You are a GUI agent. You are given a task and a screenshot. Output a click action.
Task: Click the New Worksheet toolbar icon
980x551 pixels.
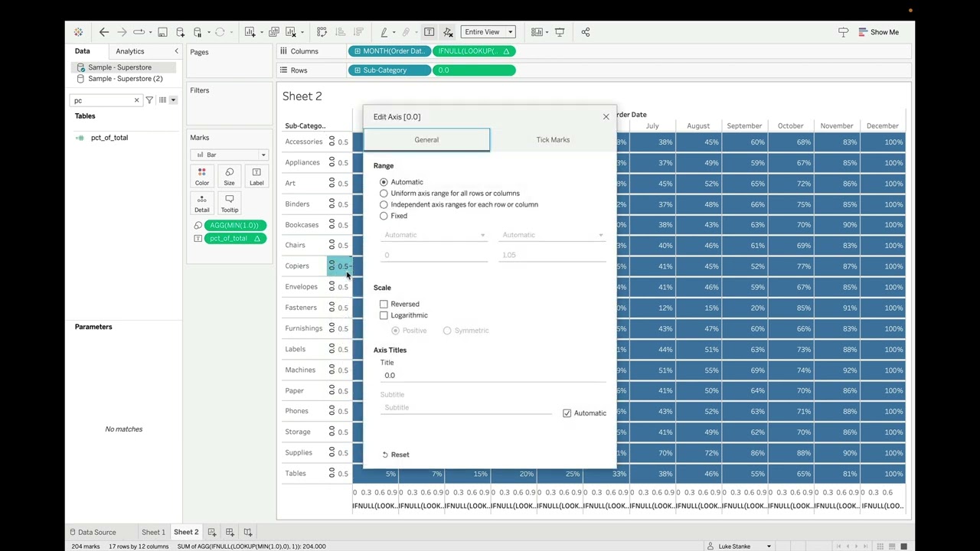tap(250, 32)
